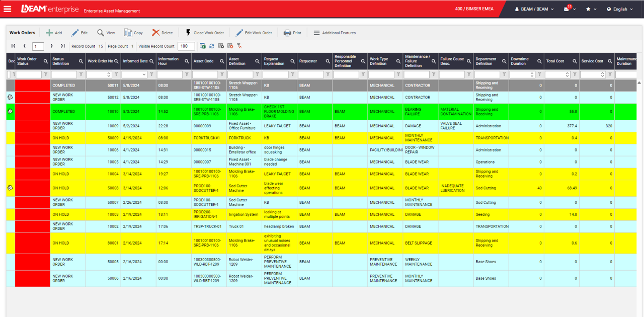Click the page number input field

37,45
